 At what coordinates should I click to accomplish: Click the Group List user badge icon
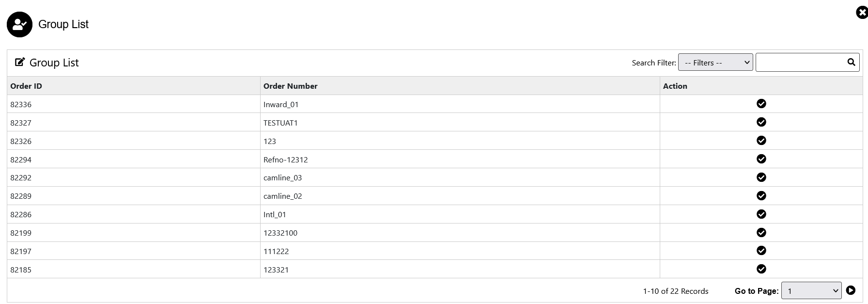click(19, 24)
